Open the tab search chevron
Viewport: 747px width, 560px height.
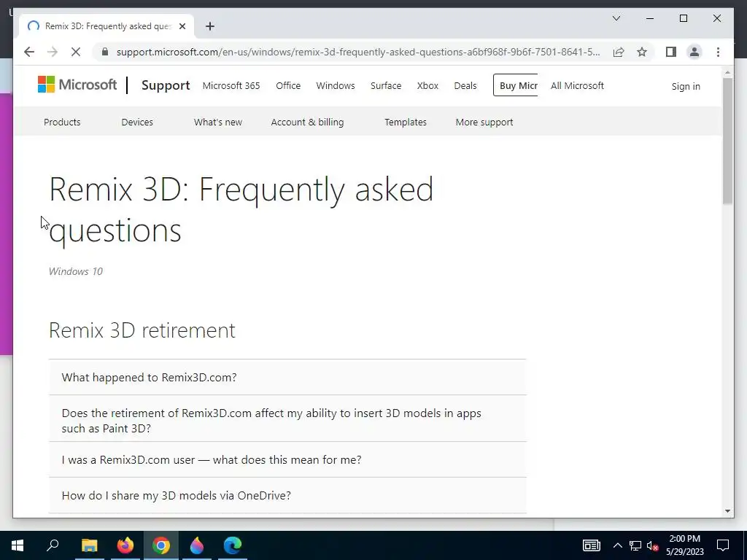coord(616,18)
